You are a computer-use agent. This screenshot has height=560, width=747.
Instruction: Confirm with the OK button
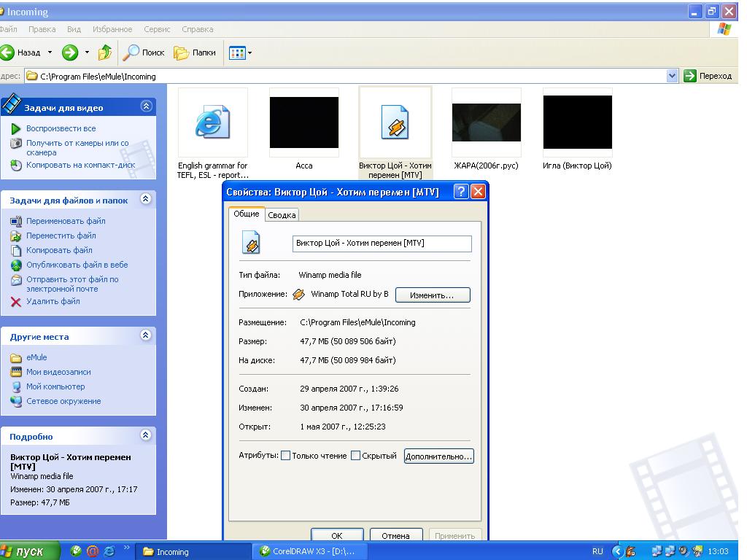[x=337, y=535]
